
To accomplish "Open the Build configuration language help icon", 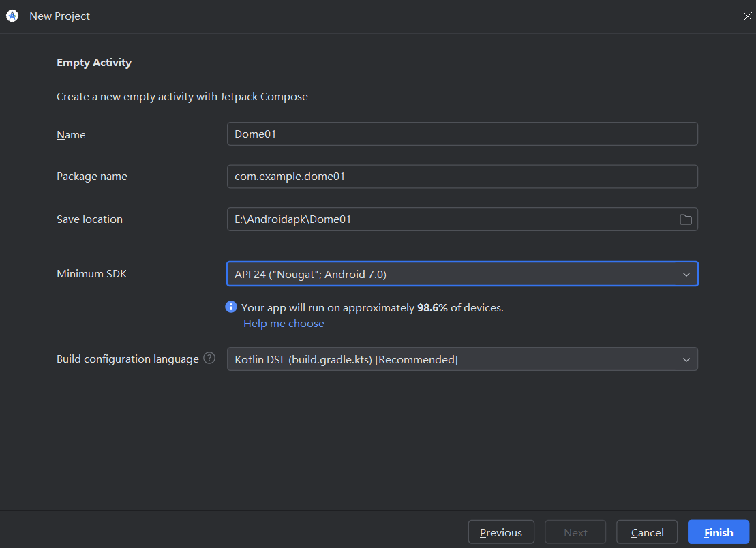I will pos(209,358).
